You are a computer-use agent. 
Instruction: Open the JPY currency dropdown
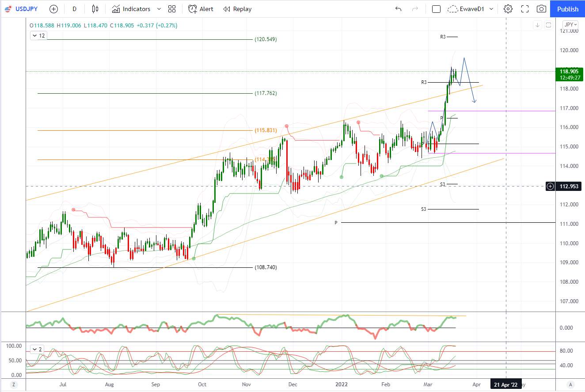click(570, 25)
